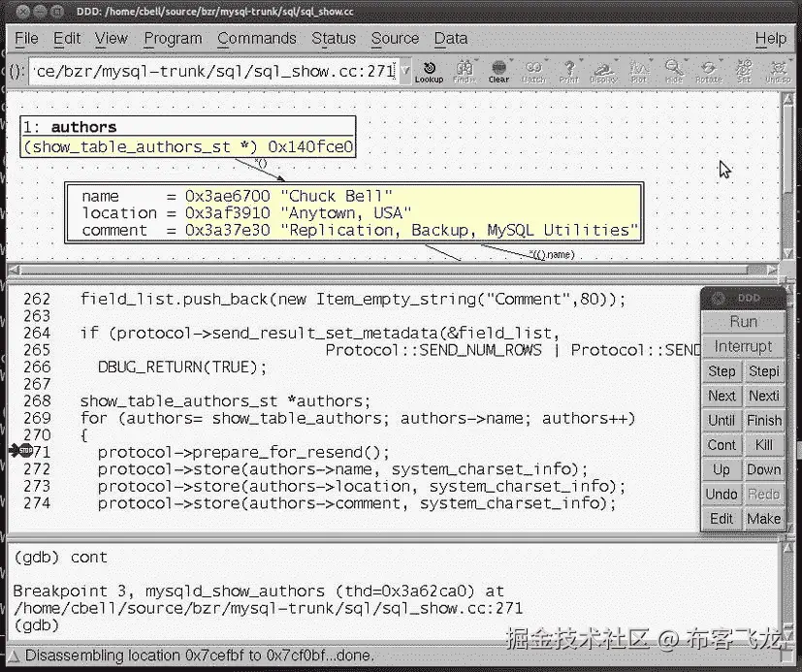
Task: Click the Clear breakpoint stop icon
Action: tap(498, 71)
